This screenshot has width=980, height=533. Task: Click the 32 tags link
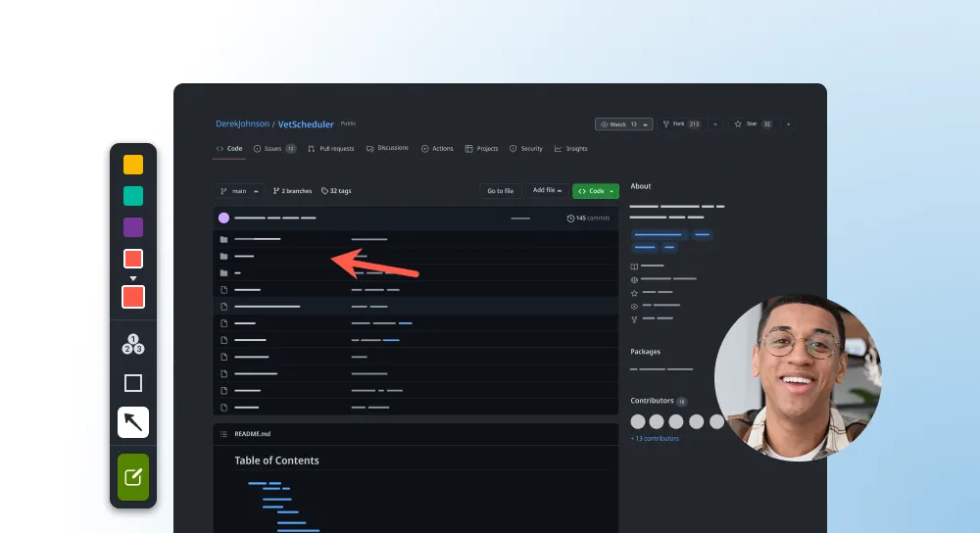pos(336,191)
